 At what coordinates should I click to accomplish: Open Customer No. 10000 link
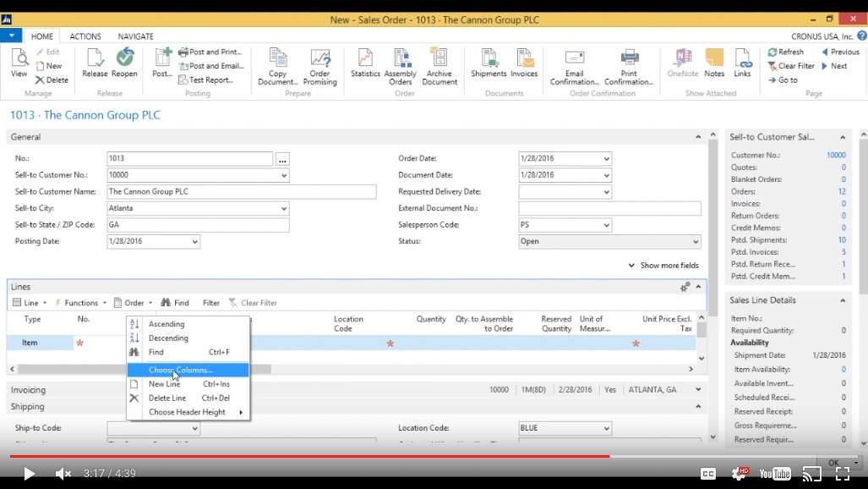(836, 155)
